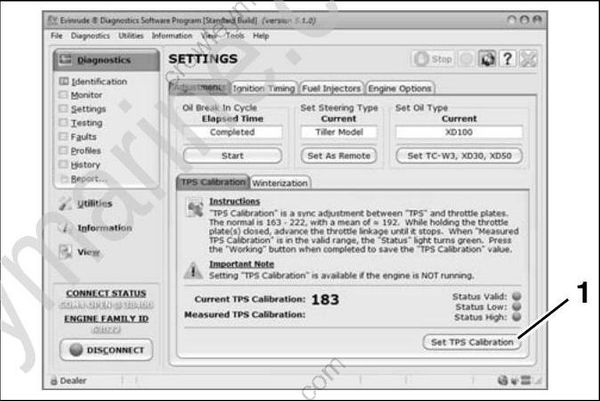
Task: Select Identification in Diagnostics list
Action: [x=99, y=81]
